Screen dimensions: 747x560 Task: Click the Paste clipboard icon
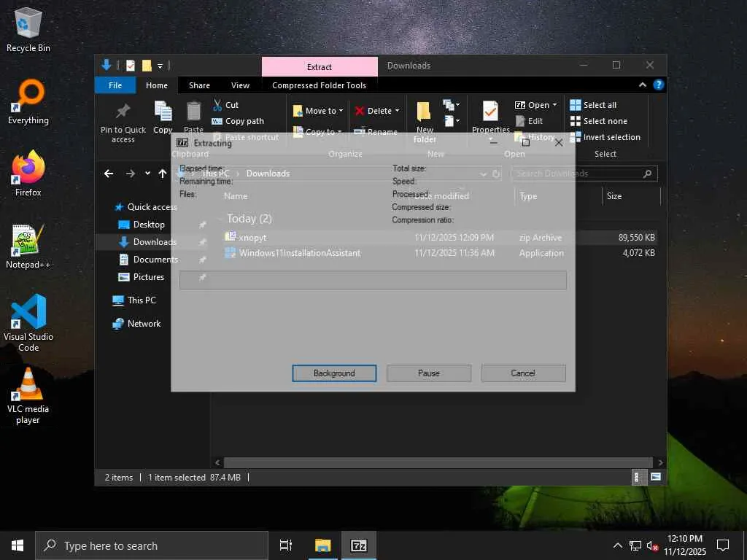click(x=193, y=112)
